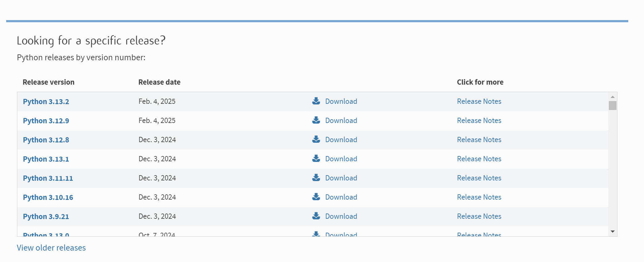Click download icon for Python 3.12.9
Viewport: 644px width, 262px height.
316,120
